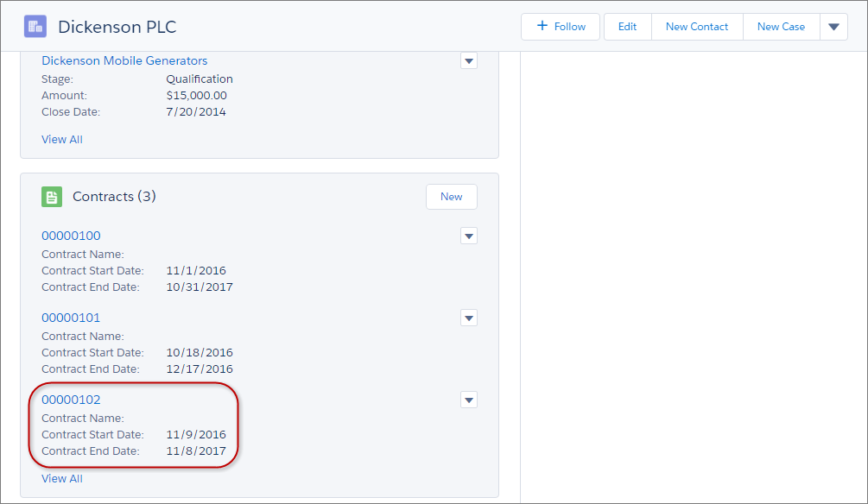The width and height of the screenshot is (868, 504).
Task: Click the Follow button
Action: [x=561, y=27]
